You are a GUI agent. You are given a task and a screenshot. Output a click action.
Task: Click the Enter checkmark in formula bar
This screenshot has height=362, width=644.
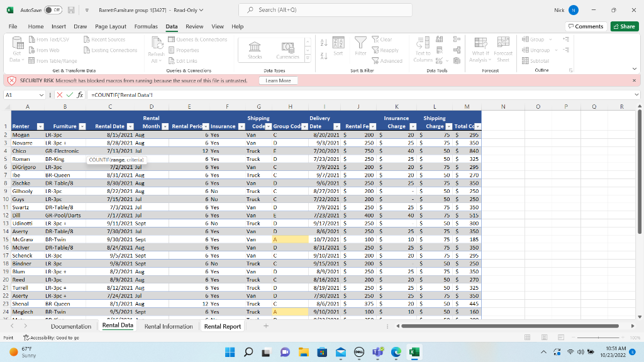click(x=70, y=95)
